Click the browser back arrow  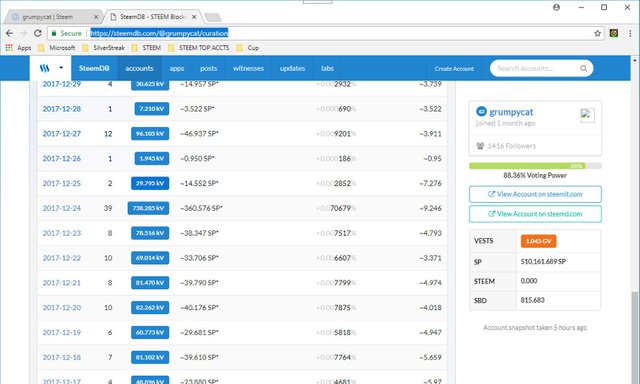coord(9,33)
